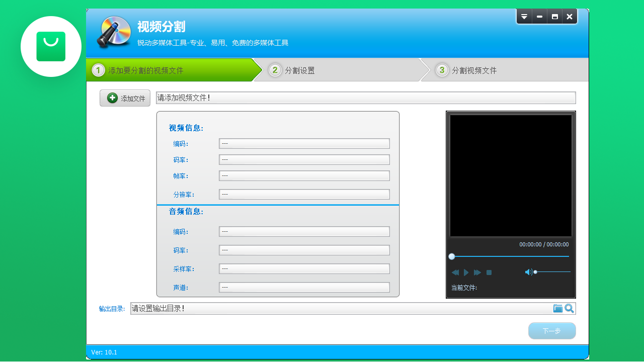
Task: Mute audio via the speaker icon
Action: pyautogui.click(x=528, y=271)
